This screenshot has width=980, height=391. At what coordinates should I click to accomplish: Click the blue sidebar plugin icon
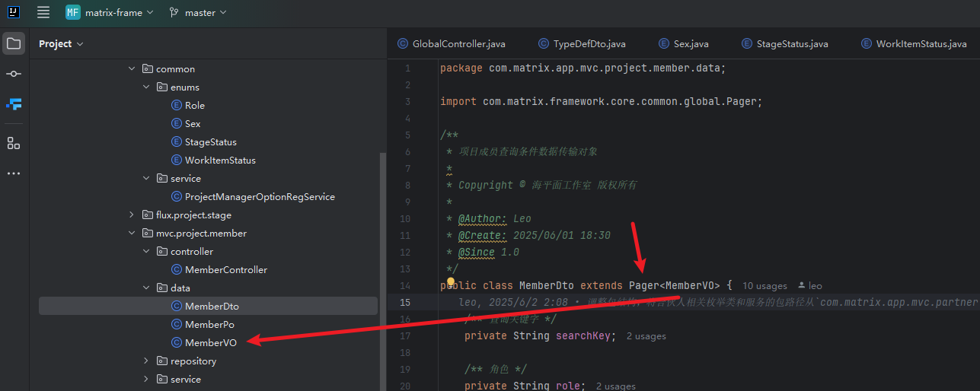coord(14,104)
